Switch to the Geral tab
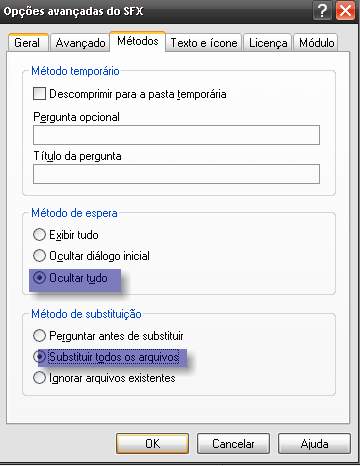 28,43
